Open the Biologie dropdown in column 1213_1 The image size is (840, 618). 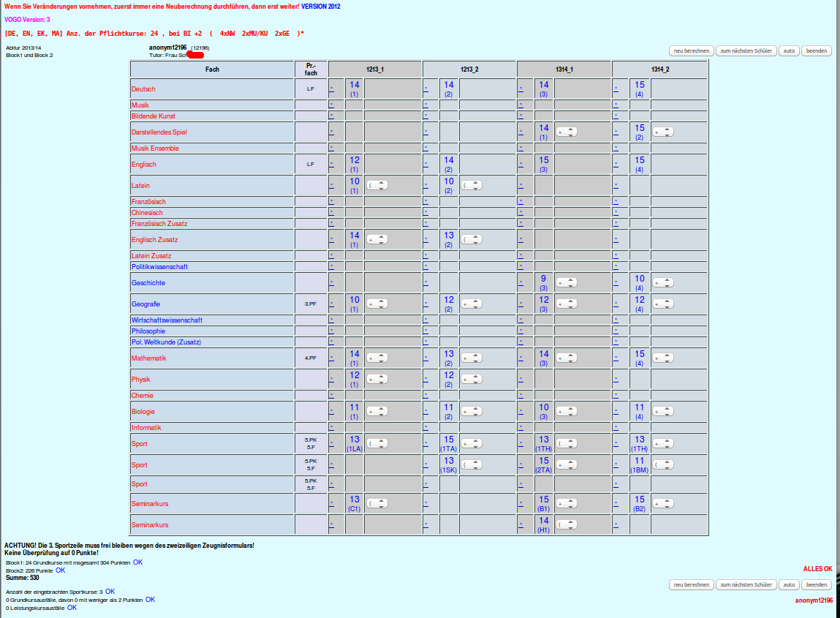coord(377,412)
